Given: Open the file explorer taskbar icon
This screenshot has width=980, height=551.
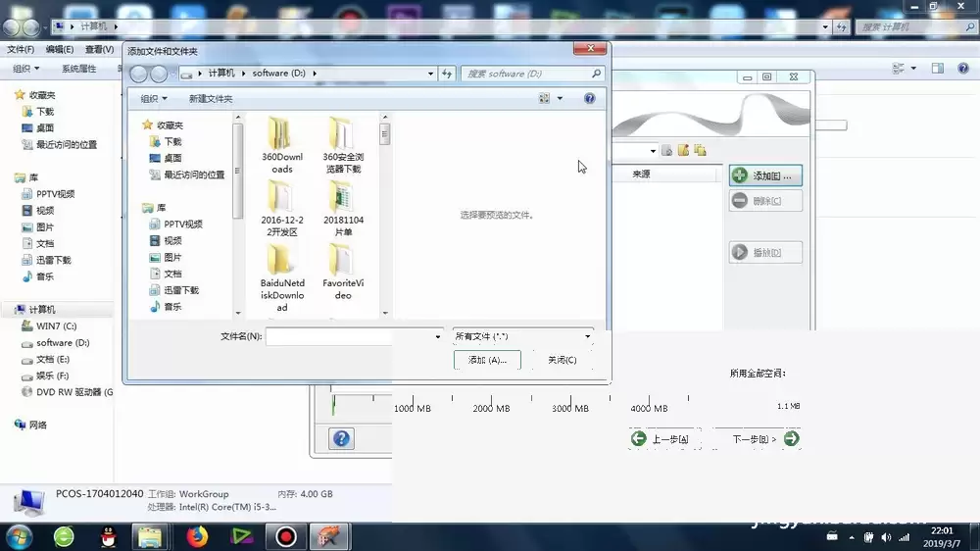Looking at the screenshot, I should (150, 536).
